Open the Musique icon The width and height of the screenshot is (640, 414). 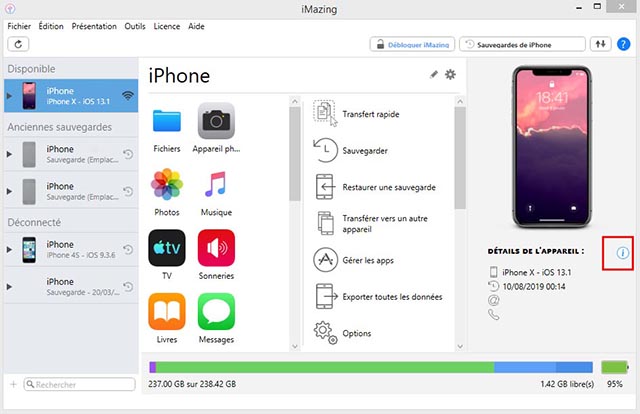click(x=216, y=185)
